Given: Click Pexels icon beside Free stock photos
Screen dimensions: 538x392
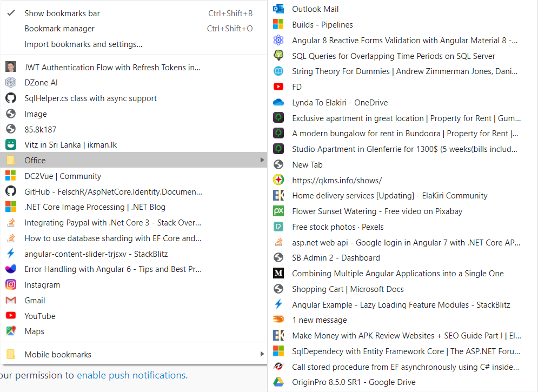Looking at the screenshot, I should click(278, 227).
